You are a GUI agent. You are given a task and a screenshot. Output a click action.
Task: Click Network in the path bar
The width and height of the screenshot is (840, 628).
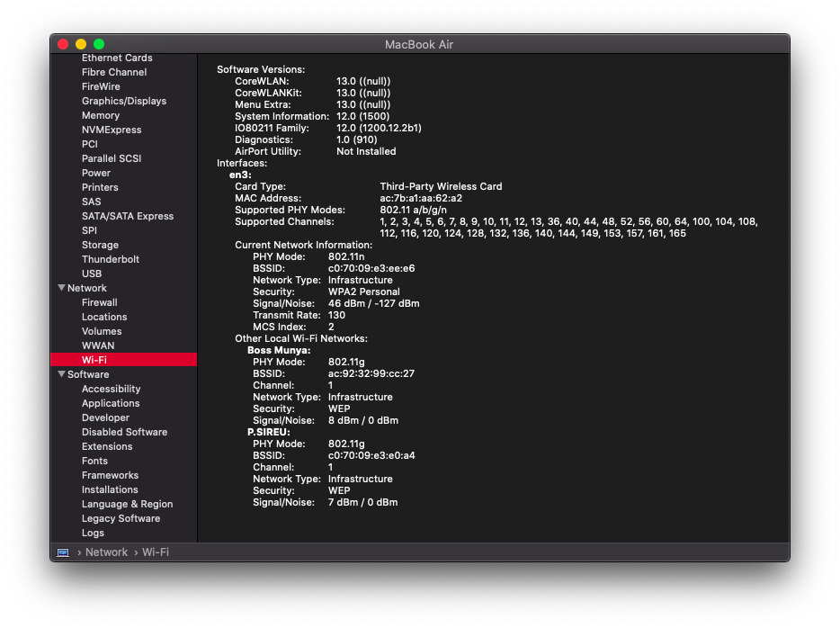(107, 552)
